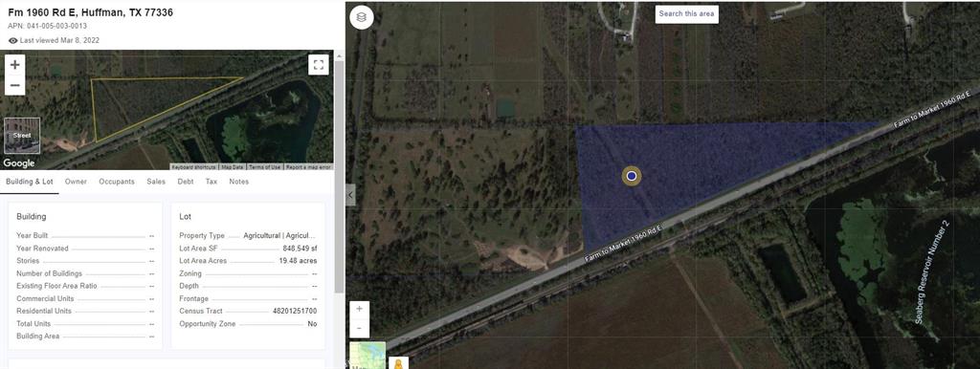
Task: Zoom in on the large satellite map
Action: point(360,309)
